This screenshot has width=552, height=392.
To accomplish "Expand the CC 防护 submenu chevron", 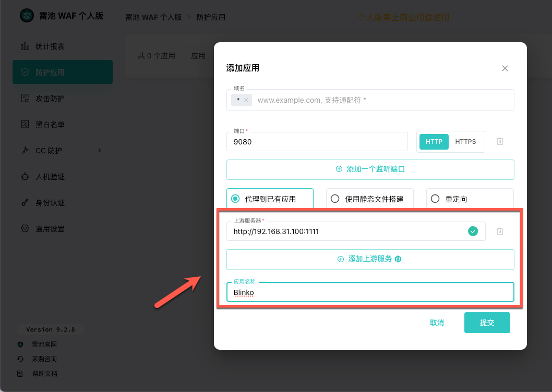I will click(100, 150).
